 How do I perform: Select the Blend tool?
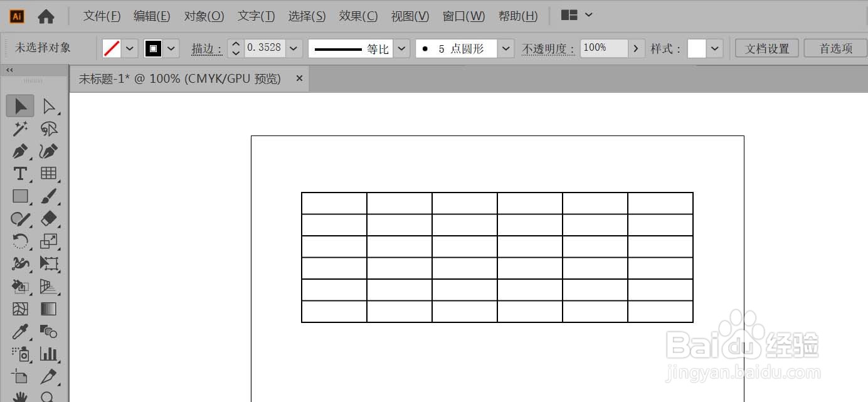click(x=49, y=332)
